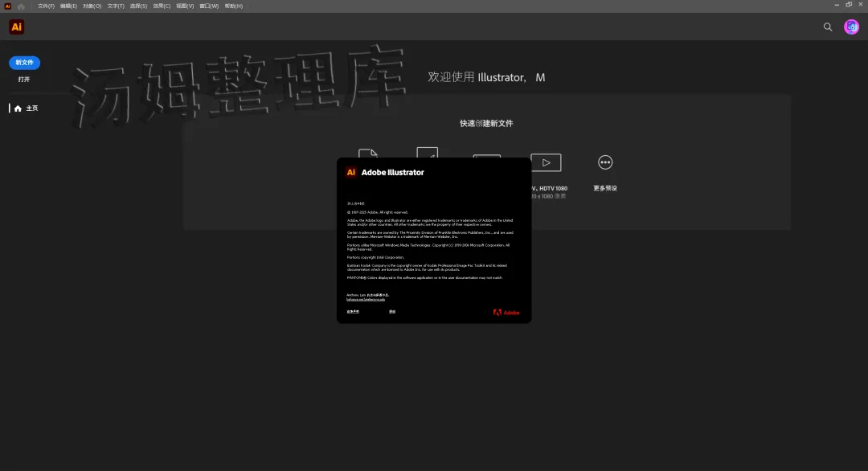
Task: Open the 对象(O) menu
Action: [92, 6]
